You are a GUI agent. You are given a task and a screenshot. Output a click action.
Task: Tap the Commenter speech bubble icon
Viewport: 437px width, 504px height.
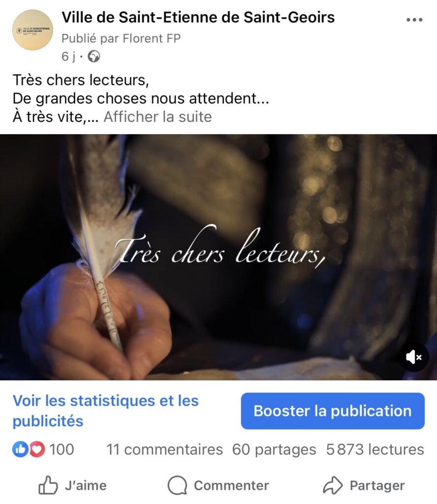[177, 485]
